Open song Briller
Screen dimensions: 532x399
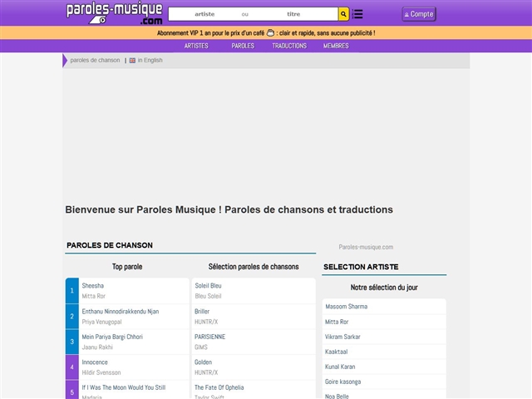point(202,312)
